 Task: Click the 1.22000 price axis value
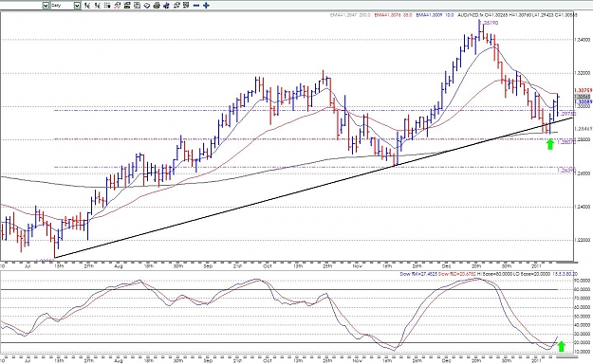coord(582,240)
